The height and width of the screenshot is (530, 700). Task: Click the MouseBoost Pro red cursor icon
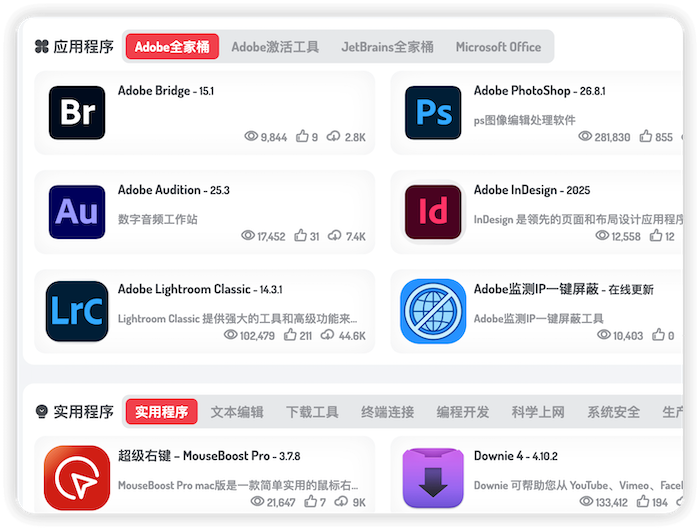[x=77, y=478]
